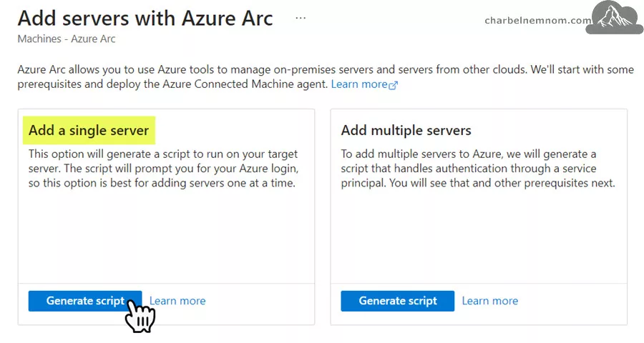This screenshot has height=343, width=644.
Task: Follow Learn more link in Azure Arc intro
Action: click(x=359, y=84)
